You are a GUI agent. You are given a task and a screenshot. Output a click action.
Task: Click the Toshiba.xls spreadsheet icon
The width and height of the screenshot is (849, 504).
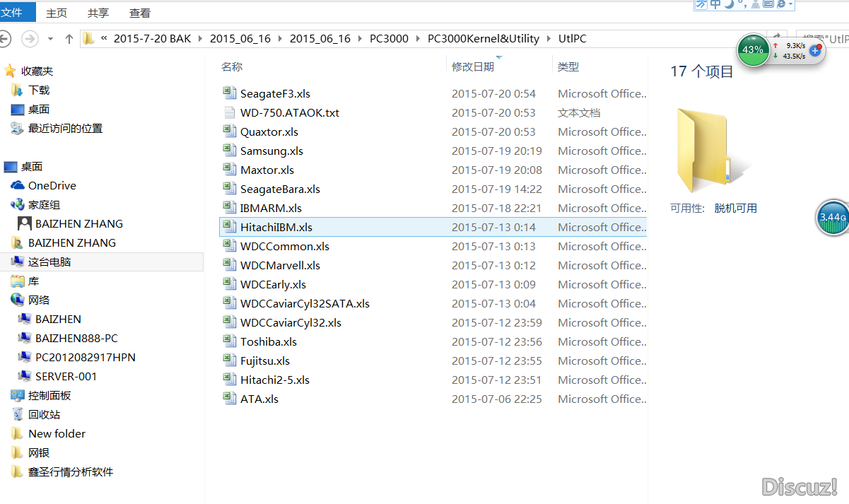[228, 341]
